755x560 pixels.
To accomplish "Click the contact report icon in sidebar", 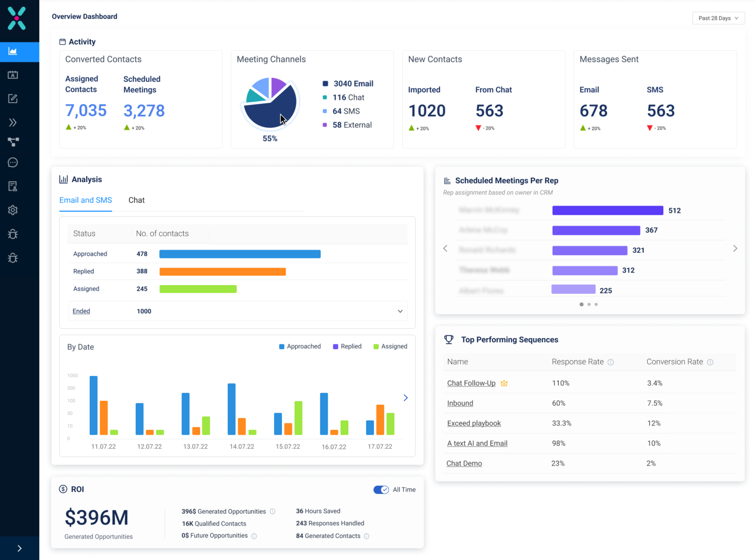I will click(13, 186).
